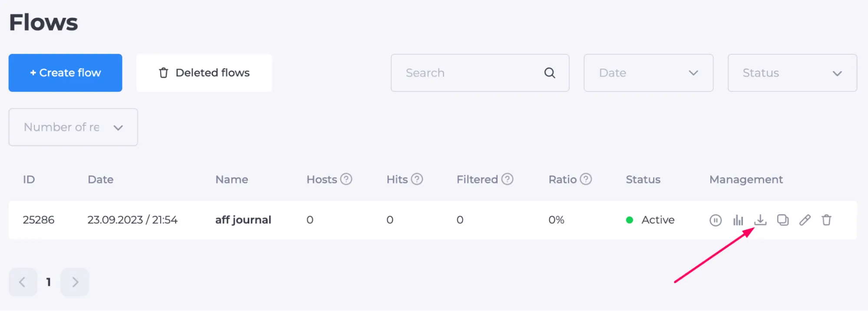Go to next page arrow
The image size is (868, 311).
click(75, 282)
